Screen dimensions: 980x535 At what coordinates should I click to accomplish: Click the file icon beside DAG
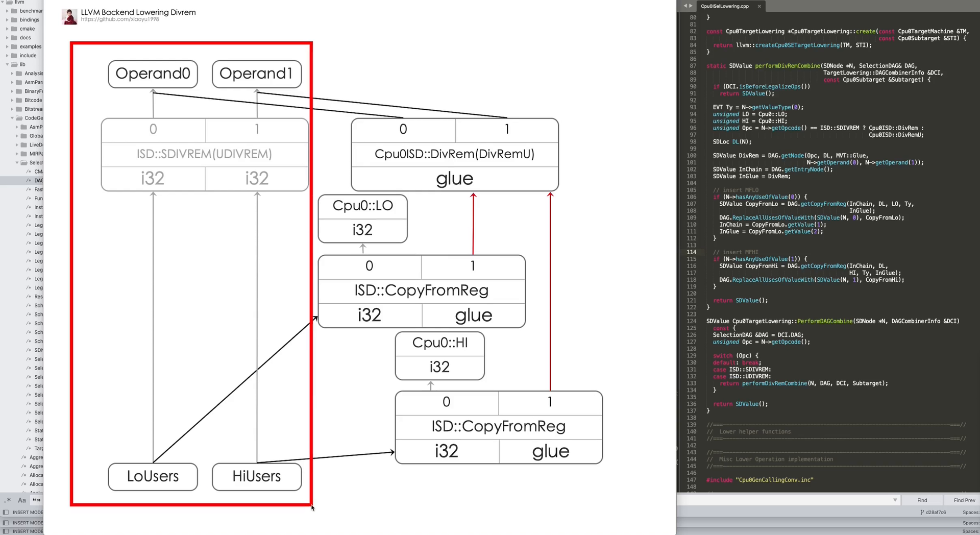coord(29,181)
